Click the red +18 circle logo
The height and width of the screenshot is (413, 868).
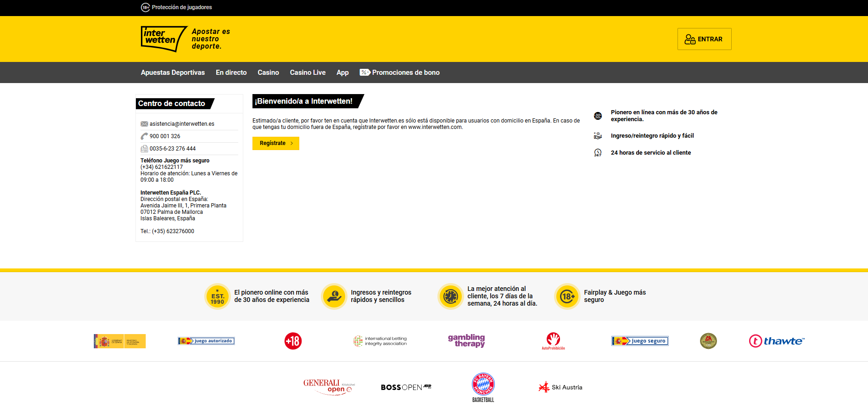(293, 341)
